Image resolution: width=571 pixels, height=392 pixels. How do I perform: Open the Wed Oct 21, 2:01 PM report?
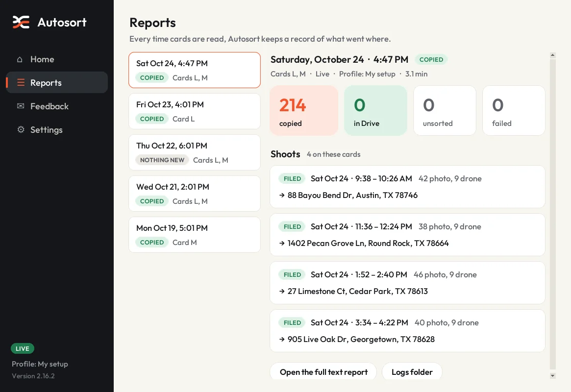195,193
